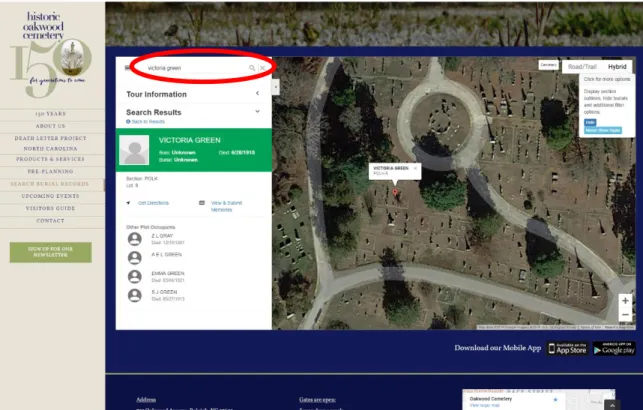Open Search Burial Records menu item
This screenshot has width=643, height=410.
click(x=50, y=184)
